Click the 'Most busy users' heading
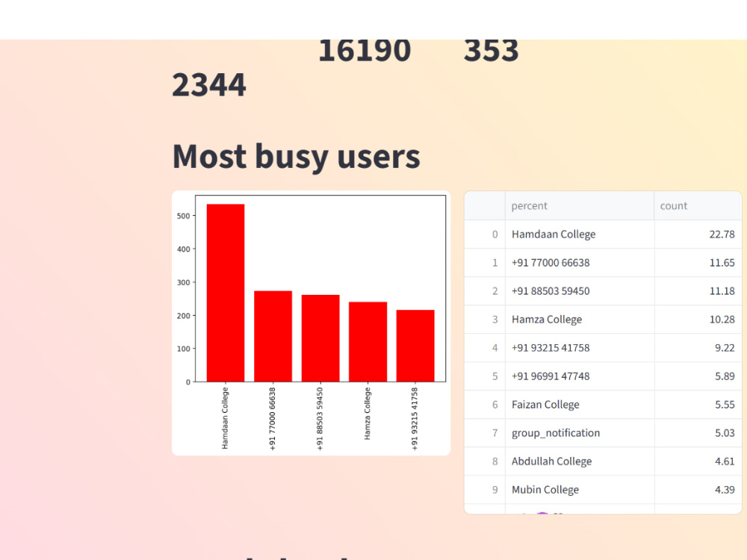 pos(297,157)
